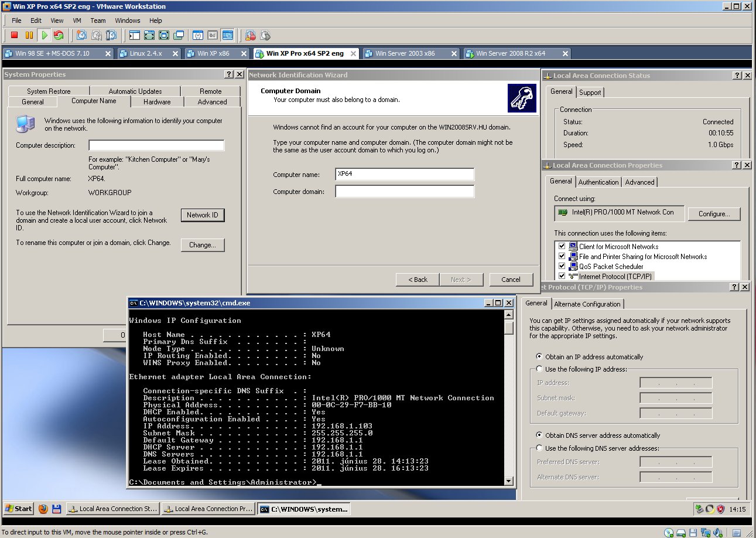756x538 pixels.
Task: Open the Authentication tab in Connection Properties
Action: click(598, 182)
